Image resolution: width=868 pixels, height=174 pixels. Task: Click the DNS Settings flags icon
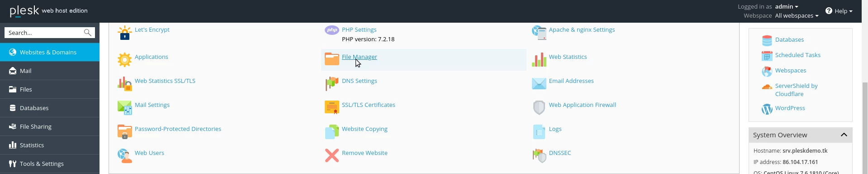coord(332,84)
